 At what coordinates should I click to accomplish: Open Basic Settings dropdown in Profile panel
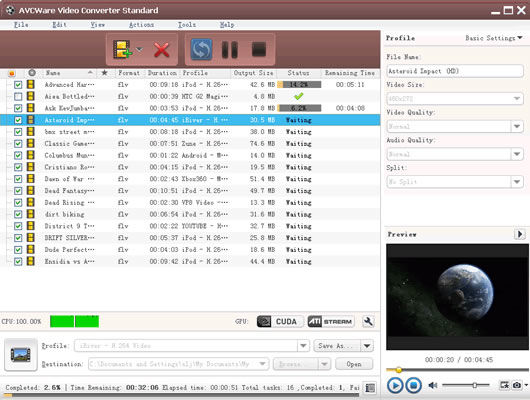click(493, 38)
